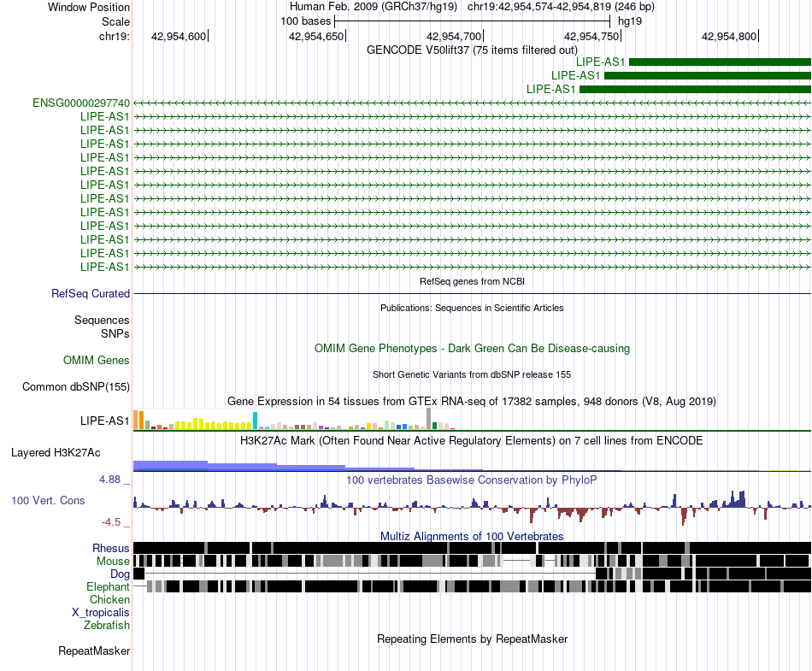The height and width of the screenshot is (671, 812).
Task: Click the PhyloP conservation wiggle plot
Action: [472, 508]
